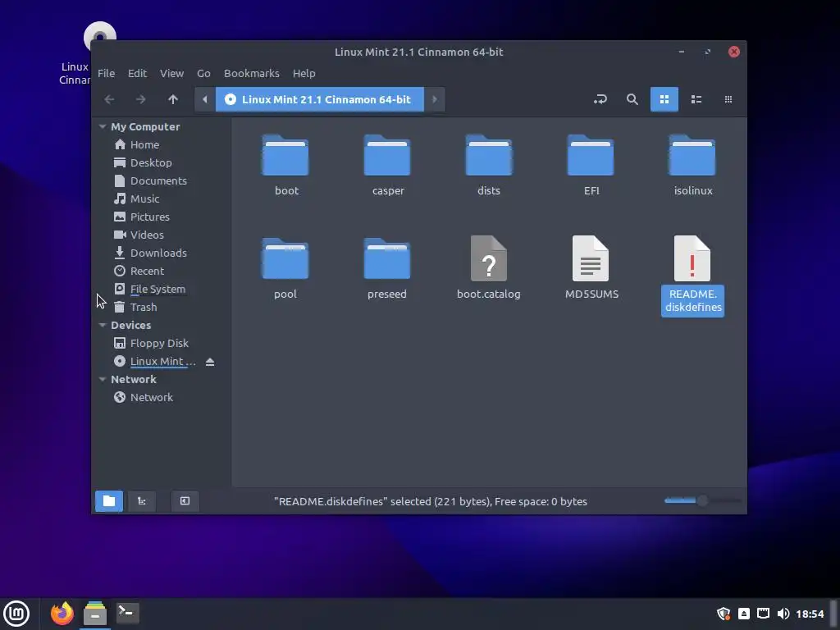Click path bar left scroll arrow

[x=204, y=99]
